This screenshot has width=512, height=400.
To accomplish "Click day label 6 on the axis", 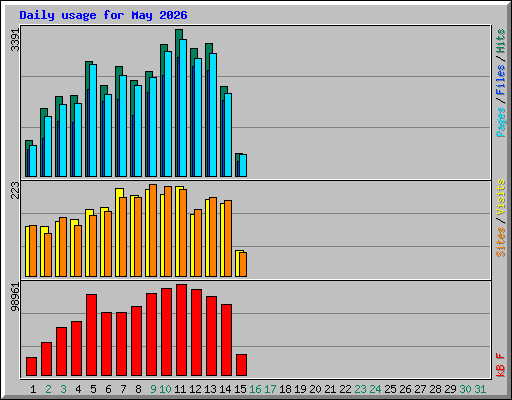I will point(108,389).
